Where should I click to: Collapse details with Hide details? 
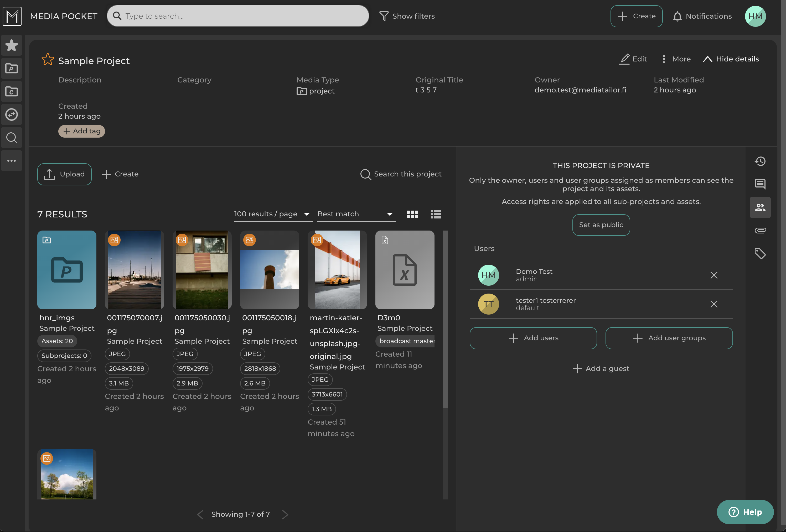click(x=731, y=59)
